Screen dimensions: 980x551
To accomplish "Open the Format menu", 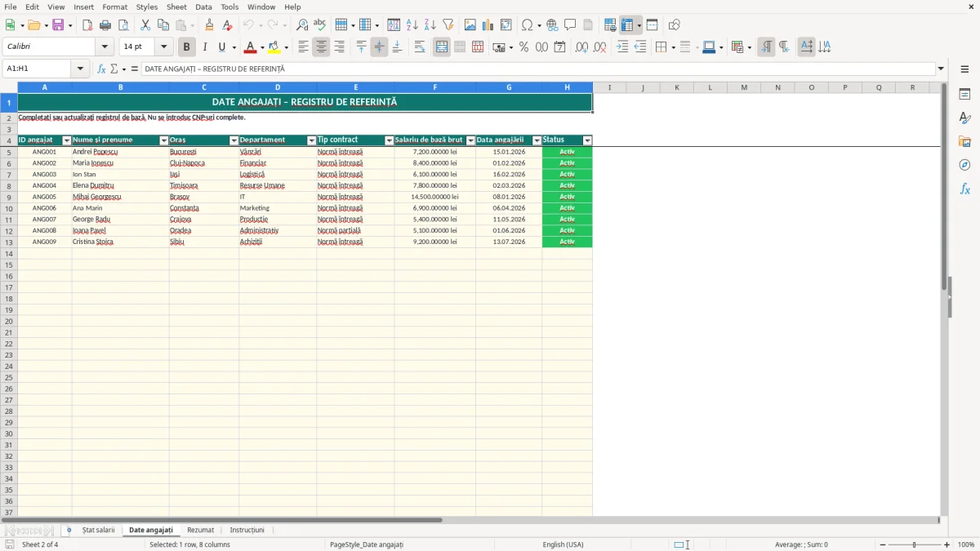I will tap(115, 7).
